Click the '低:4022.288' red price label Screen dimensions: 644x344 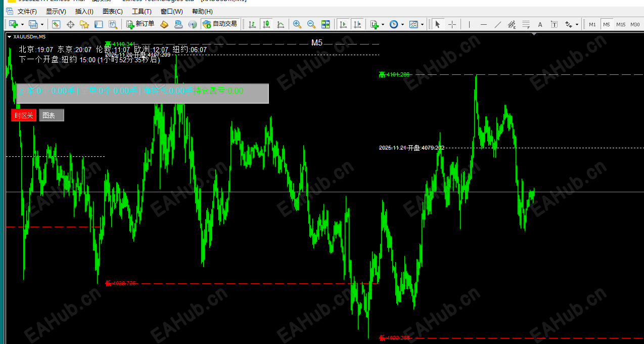coord(394,338)
